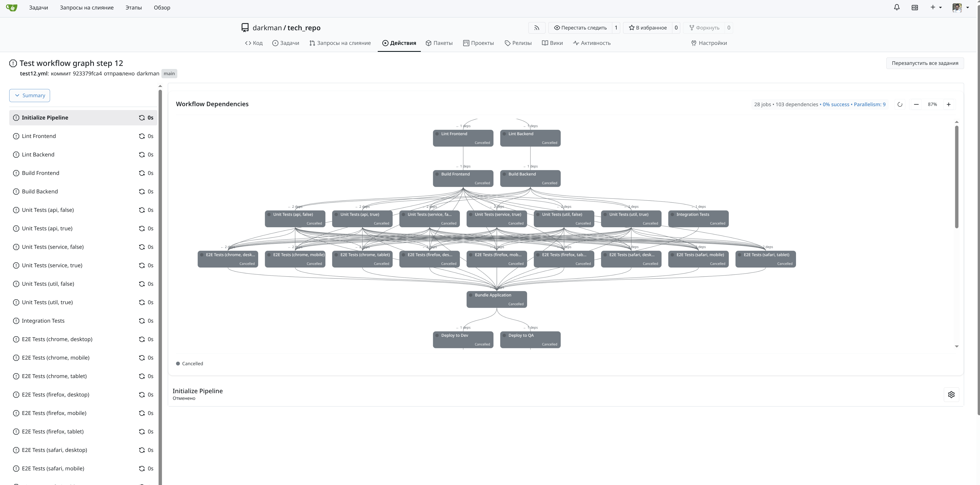
Task: Toggle watching with Перестать следить
Action: coord(580,28)
